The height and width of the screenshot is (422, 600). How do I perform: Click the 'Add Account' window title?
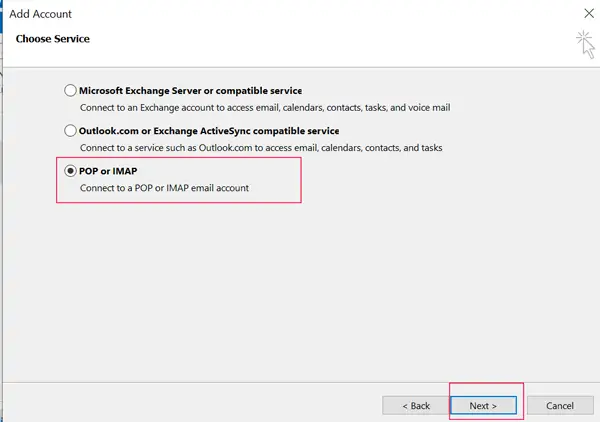41,14
